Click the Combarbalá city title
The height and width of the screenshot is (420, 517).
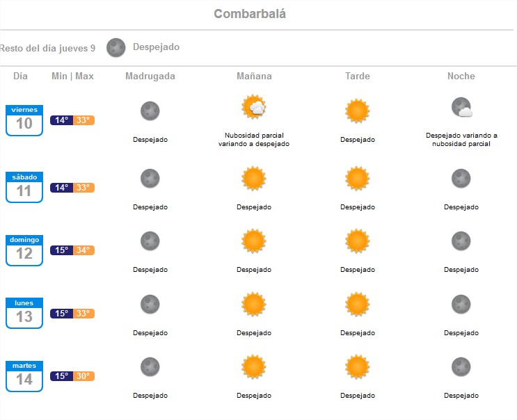(x=250, y=14)
